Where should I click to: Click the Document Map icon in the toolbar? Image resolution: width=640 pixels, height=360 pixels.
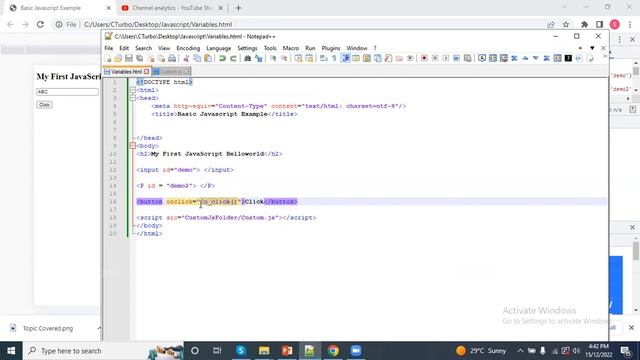point(367,58)
